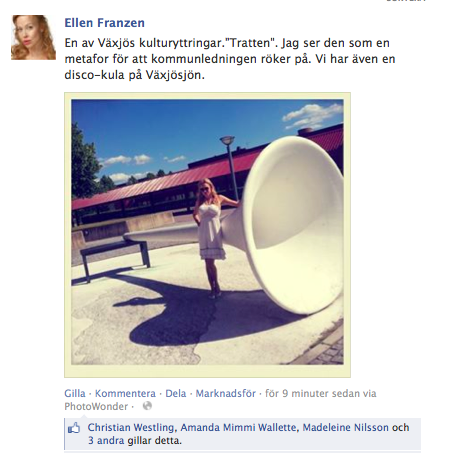This screenshot has width=450, height=453.
Task: Open Amanda Mimmi Wallette's profile link
Action: [x=238, y=427]
